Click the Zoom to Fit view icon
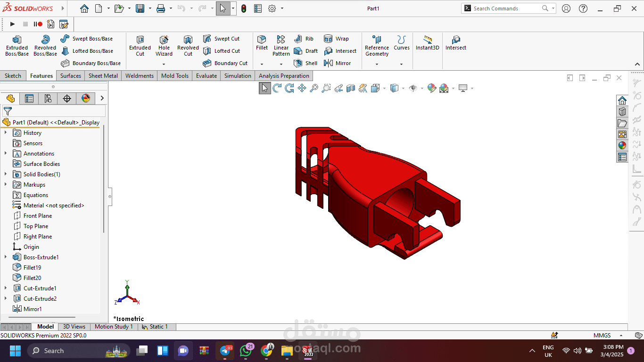Screen dimensions: 644x362 pyautogui.click(x=314, y=88)
